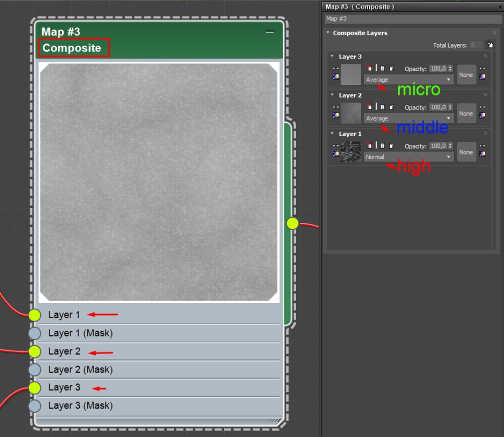Grab the Layer 2 rollout grip handle
This screenshot has width=504, height=437.
coord(486,94)
